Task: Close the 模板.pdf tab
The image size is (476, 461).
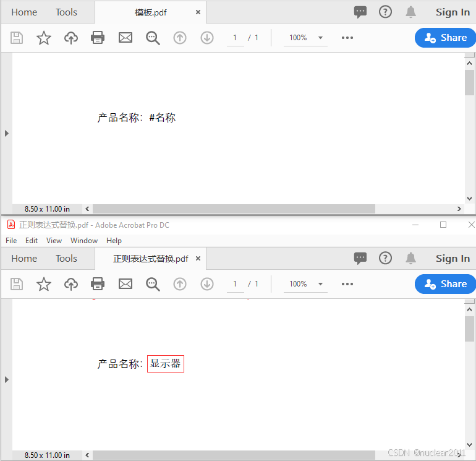Action: (x=198, y=12)
